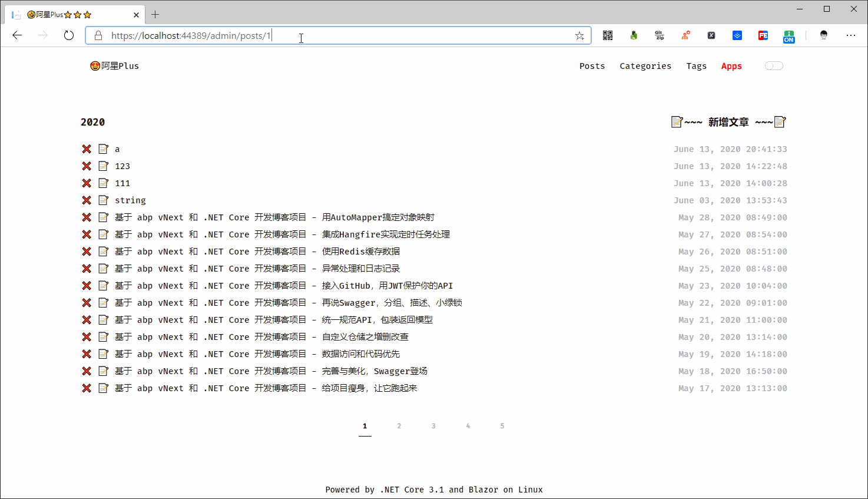The image size is (868, 499).
Task: Open the QR code extension icon
Action: (608, 35)
